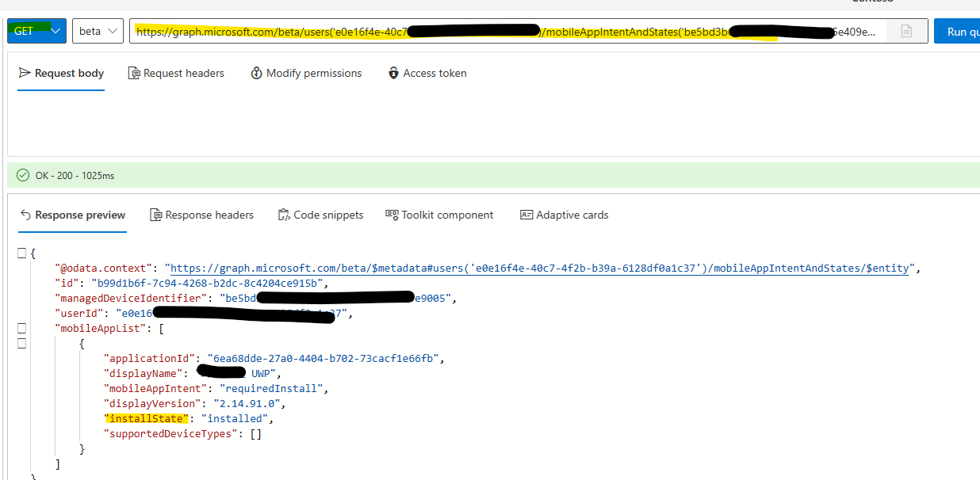This screenshot has width=980, height=480.
Task: Click the Code snippets clipboard icon
Action: (284, 215)
